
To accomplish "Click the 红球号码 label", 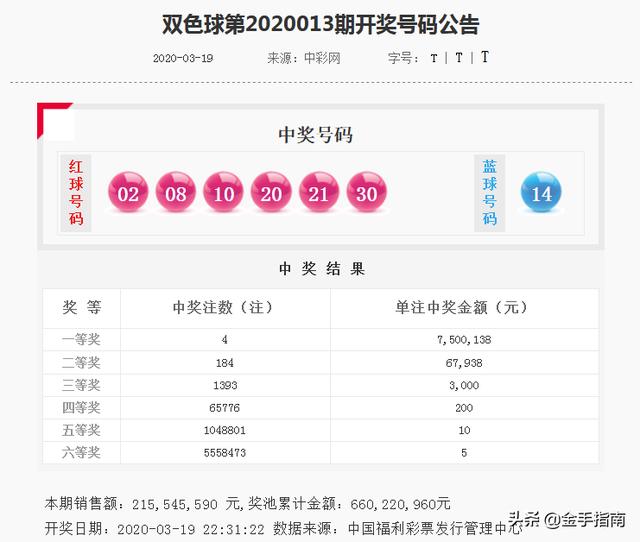I will pos(76,191).
